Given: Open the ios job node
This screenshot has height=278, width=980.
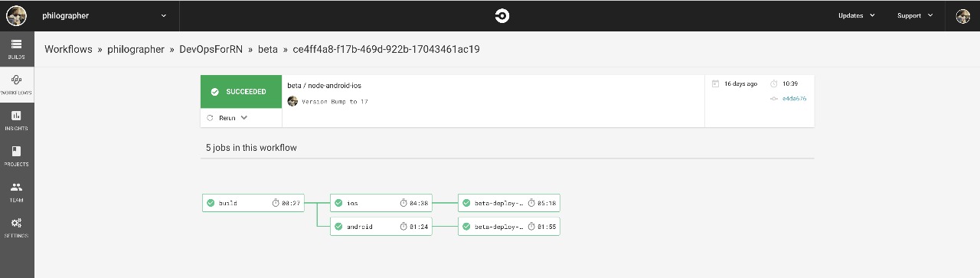Looking at the screenshot, I should pyautogui.click(x=381, y=203).
